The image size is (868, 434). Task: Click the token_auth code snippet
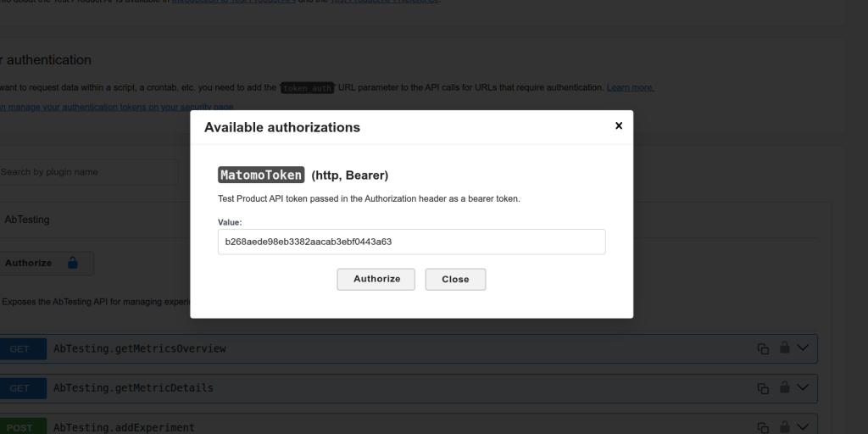pos(307,88)
